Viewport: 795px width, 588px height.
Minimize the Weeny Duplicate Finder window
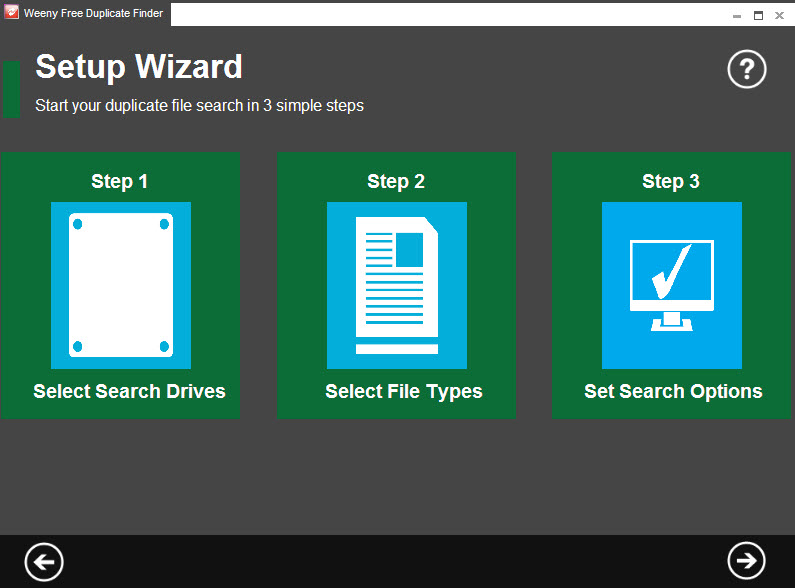point(737,16)
